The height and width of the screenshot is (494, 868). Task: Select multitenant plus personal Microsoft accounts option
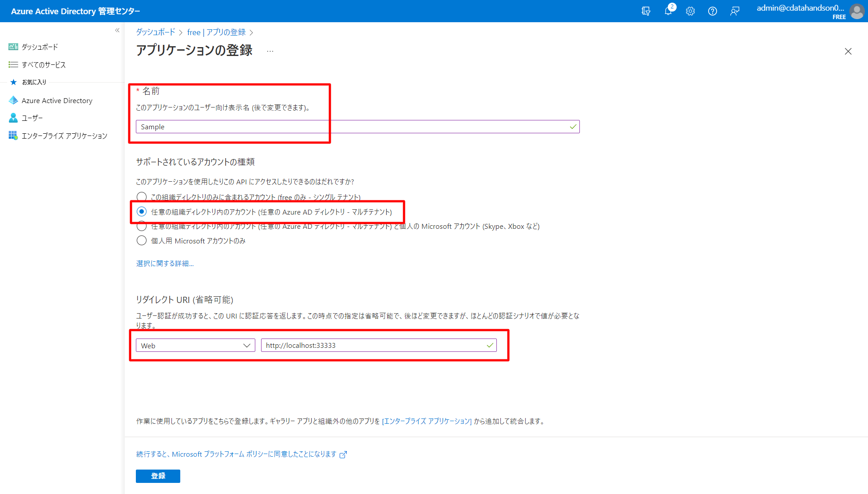point(142,227)
